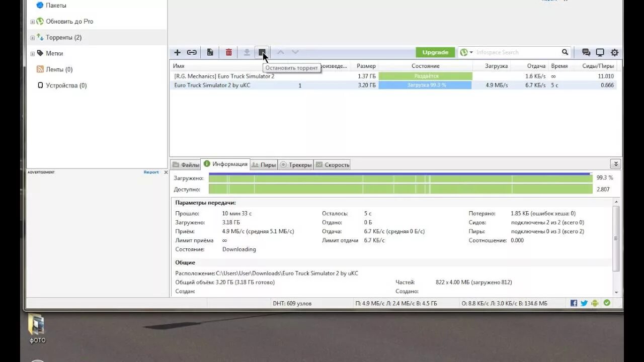This screenshot has height=362, width=644.
Task: Move torrent down in queue
Action: click(x=295, y=52)
